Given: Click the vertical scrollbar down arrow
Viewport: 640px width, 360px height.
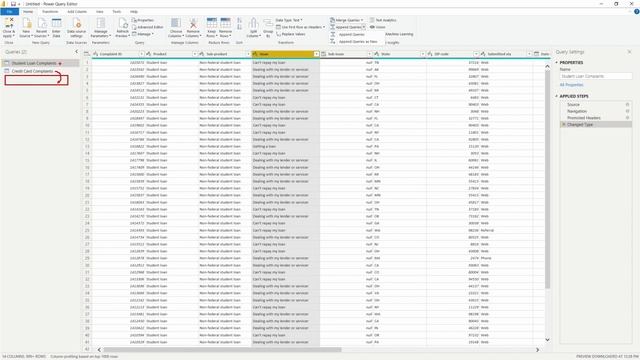Looking at the screenshot, I should [x=547, y=340].
